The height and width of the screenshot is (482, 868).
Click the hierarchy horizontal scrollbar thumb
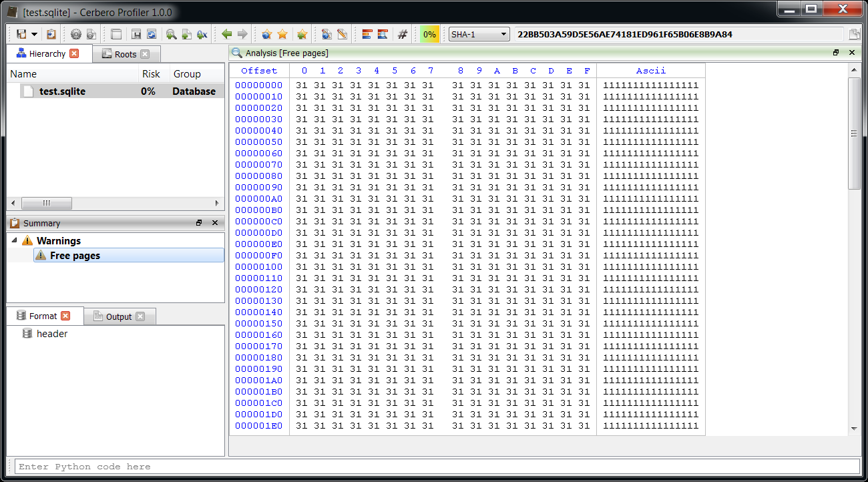click(47, 203)
